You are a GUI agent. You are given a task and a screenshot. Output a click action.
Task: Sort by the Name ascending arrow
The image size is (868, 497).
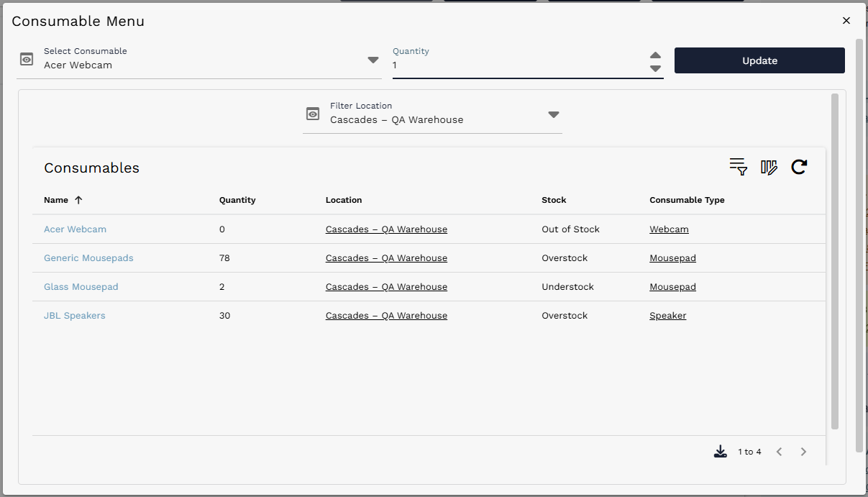tap(78, 200)
